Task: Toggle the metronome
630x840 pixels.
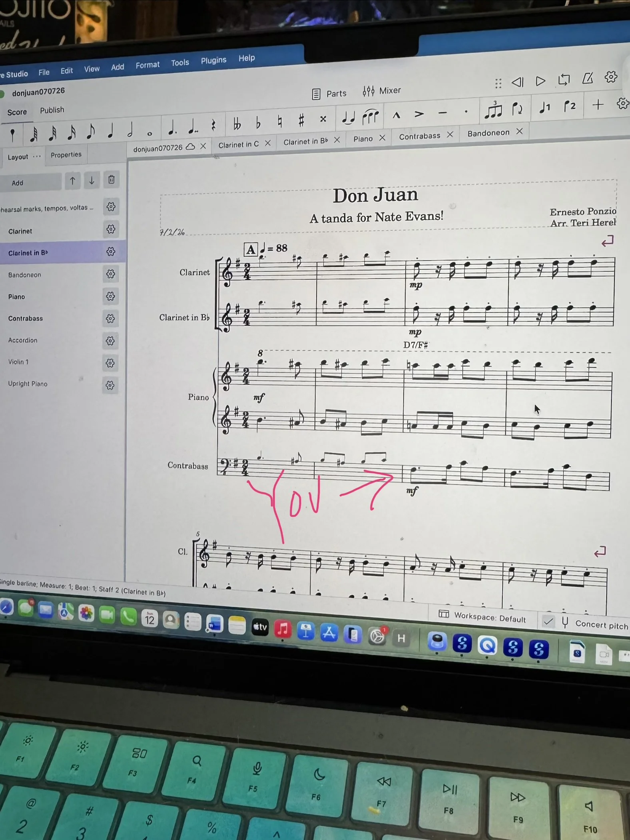Action: (587, 78)
